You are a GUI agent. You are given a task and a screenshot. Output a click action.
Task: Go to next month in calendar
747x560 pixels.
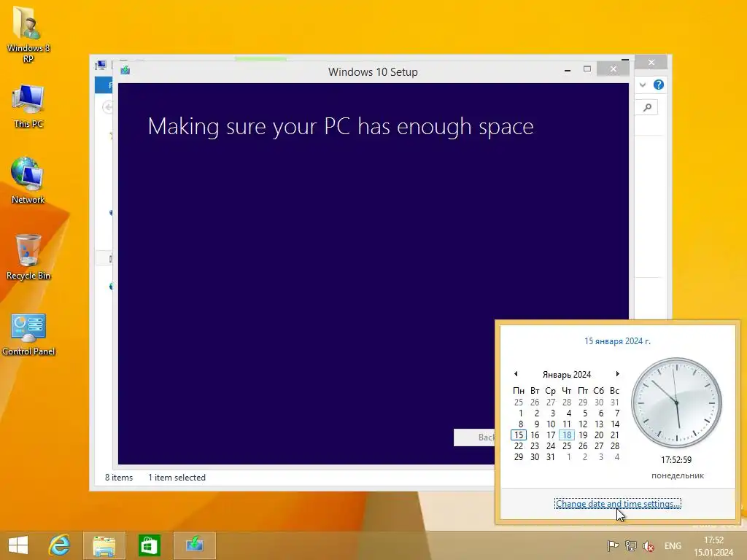click(x=617, y=374)
